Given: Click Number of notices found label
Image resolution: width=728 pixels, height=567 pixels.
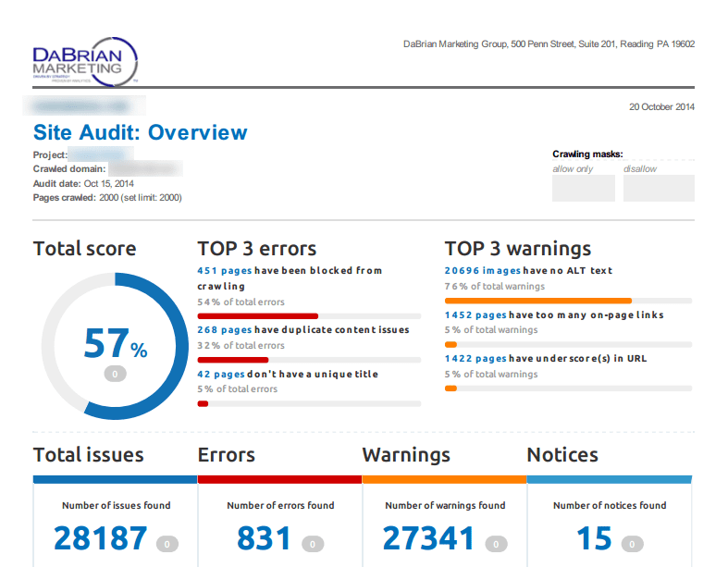Looking at the screenshot, I should click(x=610, y=505).
